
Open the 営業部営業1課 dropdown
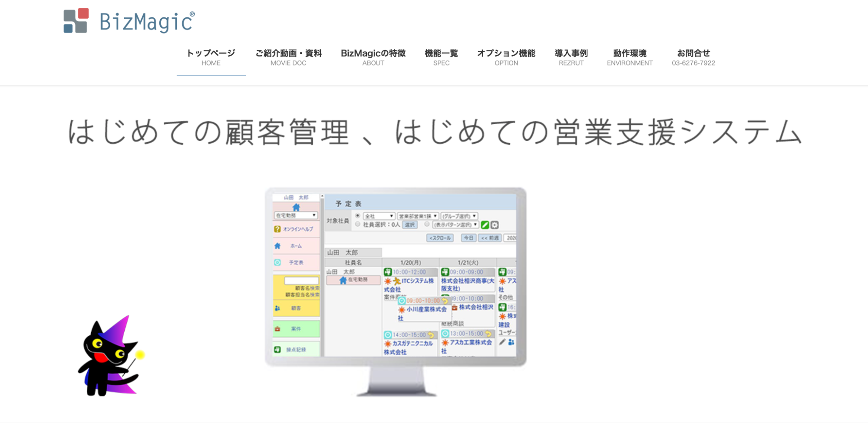pyautogui.click(x=418, y=216)
